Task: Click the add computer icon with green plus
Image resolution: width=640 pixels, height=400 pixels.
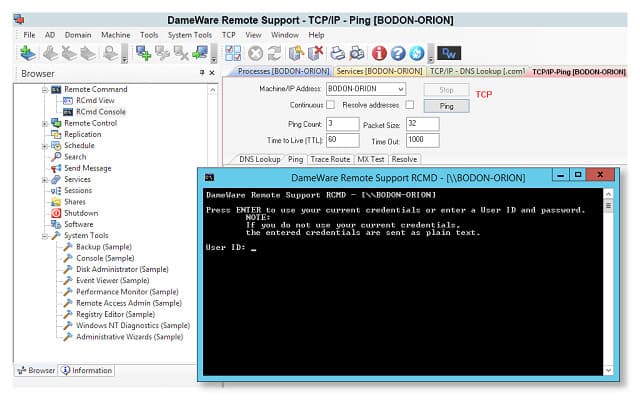Action: pyautogui.click(x=143, y=53)
